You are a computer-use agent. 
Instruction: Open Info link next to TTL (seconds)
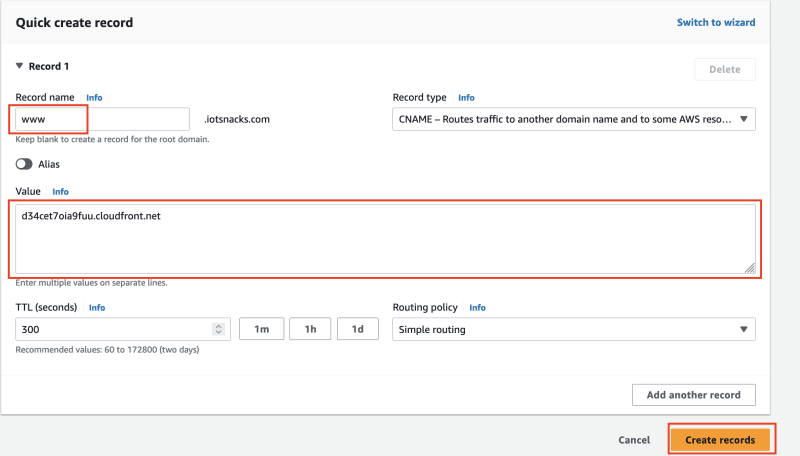[96, 308]
